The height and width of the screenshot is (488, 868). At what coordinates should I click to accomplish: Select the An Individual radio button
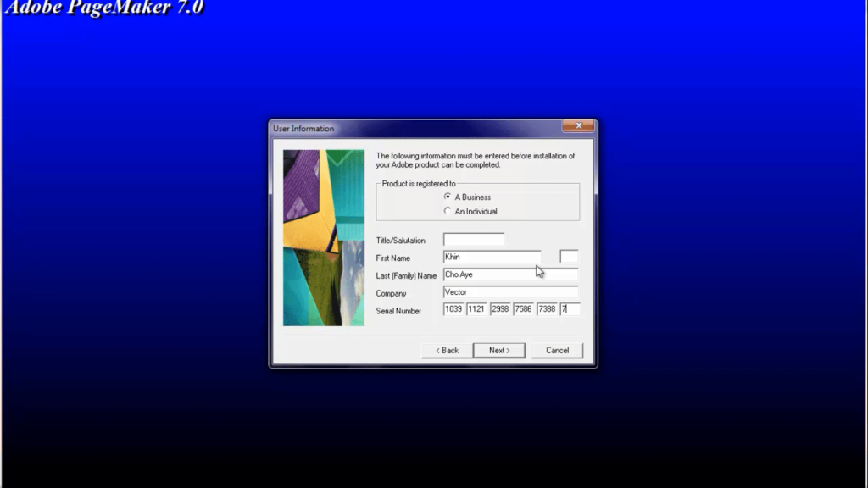tap(448, 211)
